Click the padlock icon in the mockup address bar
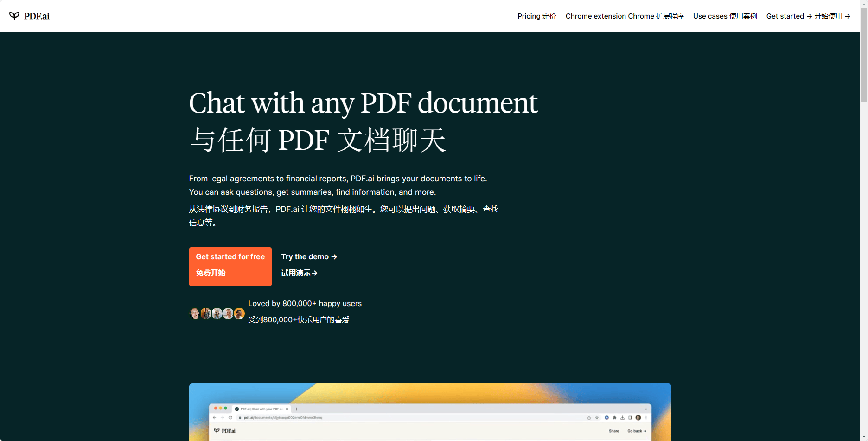Image resolution: width=868 pixels, height=441 pixels. click(240, 417)
